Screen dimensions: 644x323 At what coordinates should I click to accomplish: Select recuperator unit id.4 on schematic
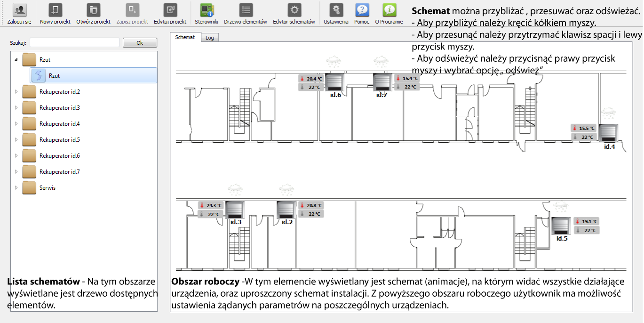(609, 132)
